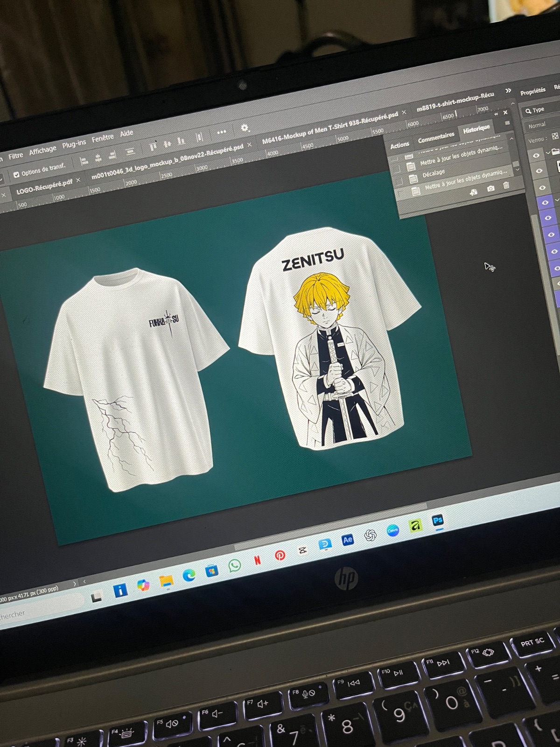Open Pinterest from the taskbar
560x747 pixels.
click(x=280, y=555)
